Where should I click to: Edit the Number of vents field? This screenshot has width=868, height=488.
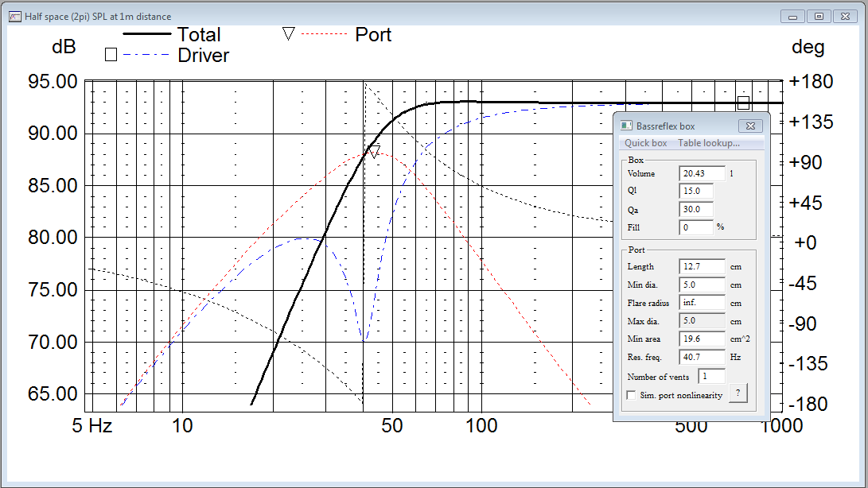pos(711,376)
